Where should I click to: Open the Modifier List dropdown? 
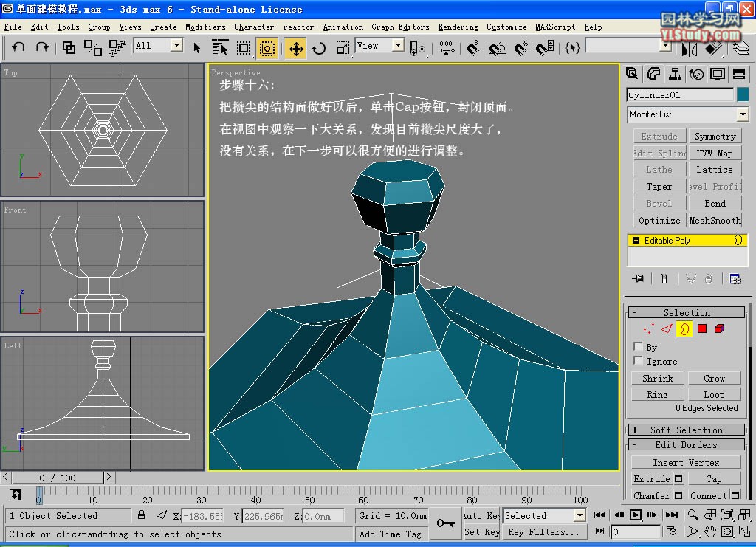[743, 114]
